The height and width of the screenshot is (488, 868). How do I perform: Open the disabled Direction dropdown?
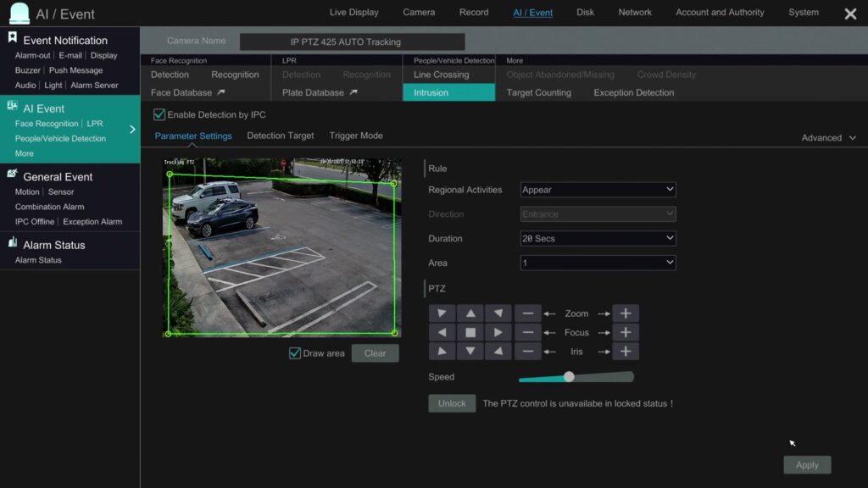pyautogui.click(x=598, y=214)
